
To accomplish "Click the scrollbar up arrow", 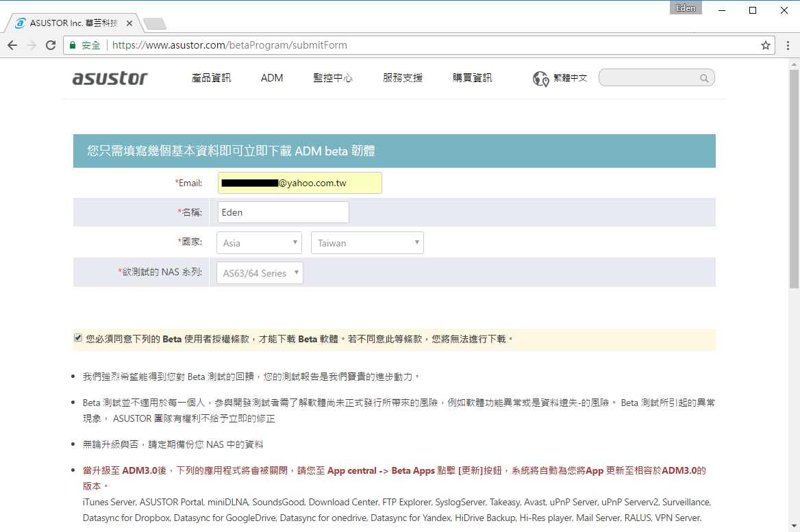I will [794, 65].
